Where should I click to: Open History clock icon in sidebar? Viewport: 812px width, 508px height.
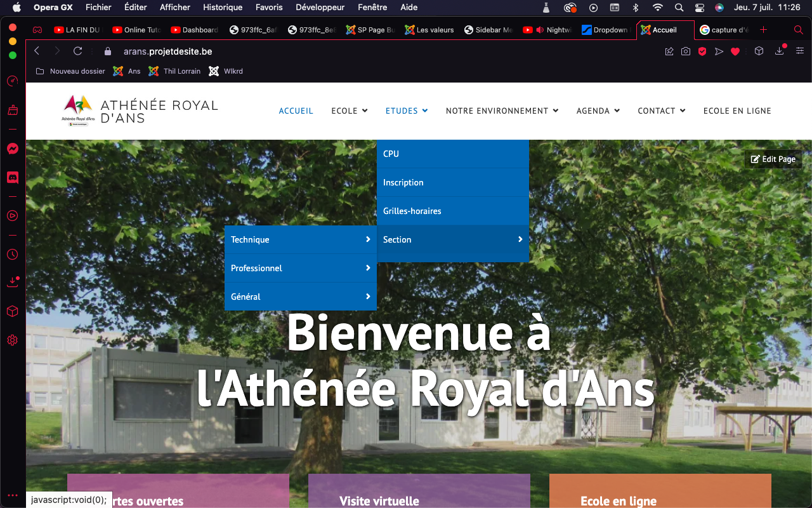coord(12,254)
